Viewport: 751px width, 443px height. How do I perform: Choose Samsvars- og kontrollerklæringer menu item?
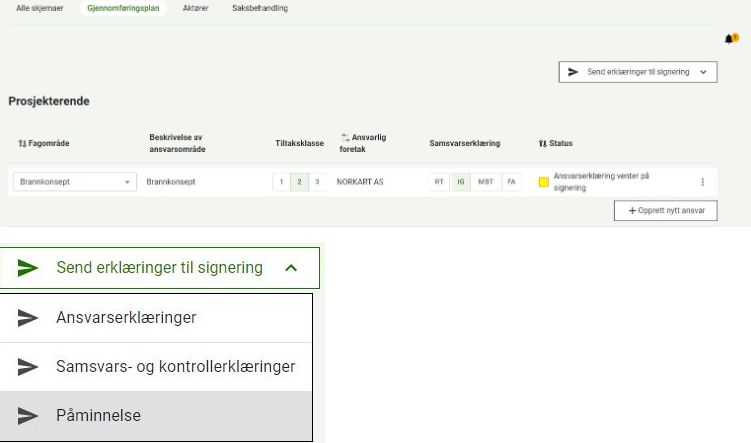tap(175, 367)
